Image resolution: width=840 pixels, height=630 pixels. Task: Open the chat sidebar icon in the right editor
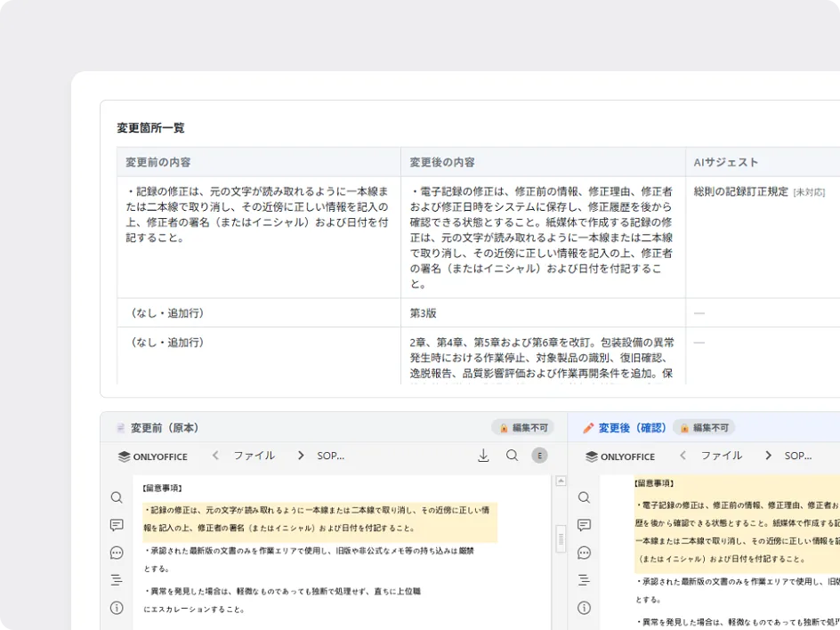(x=584, y=553)
